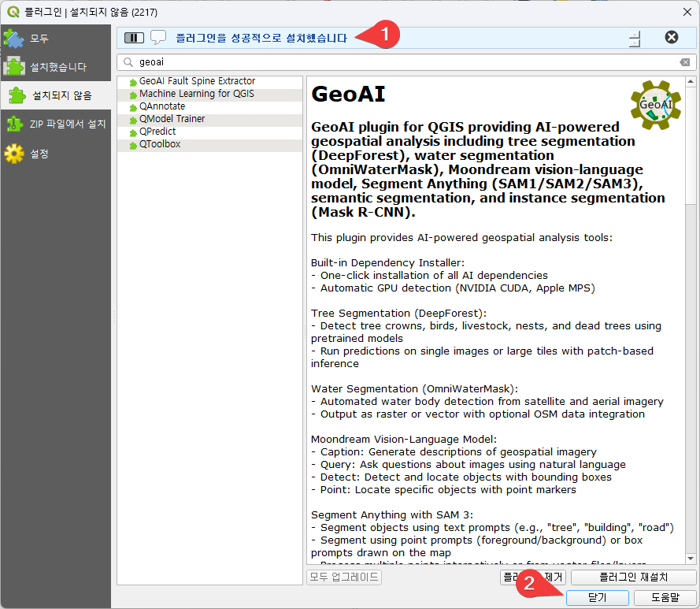Open 설정 via the gear icon
700x609 pixels.
coord(14,154)
